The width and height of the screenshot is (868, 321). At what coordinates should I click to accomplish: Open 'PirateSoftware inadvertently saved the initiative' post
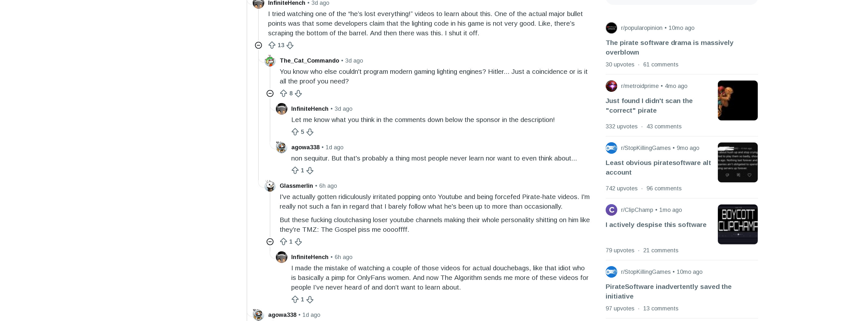click(x=668, y=291)
